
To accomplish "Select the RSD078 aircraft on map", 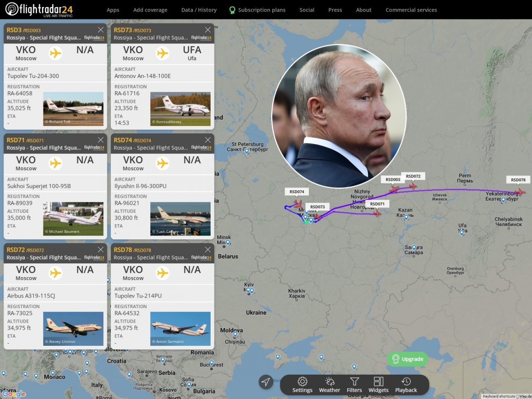I will pyautogui.click(x=520, y=192).
